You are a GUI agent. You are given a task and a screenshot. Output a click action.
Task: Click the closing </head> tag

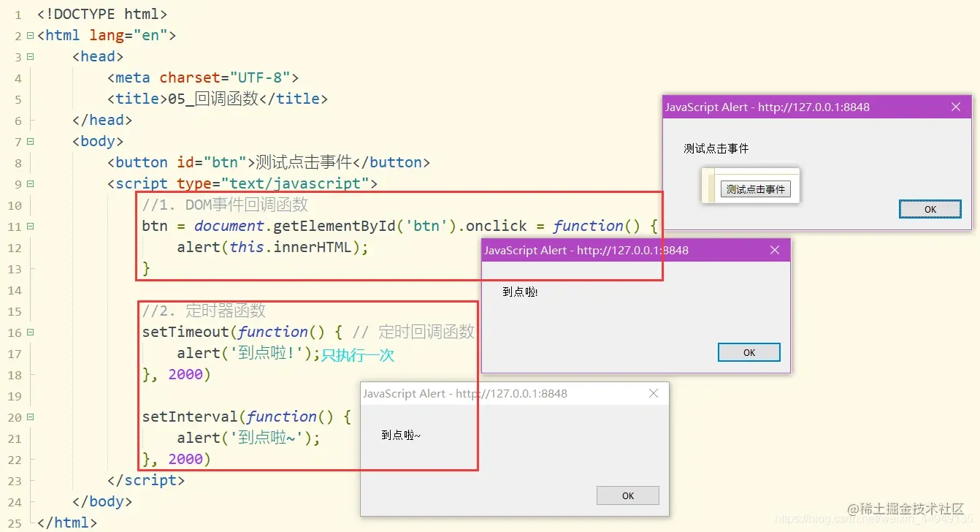pyautogui.click(x=102, y=120)
